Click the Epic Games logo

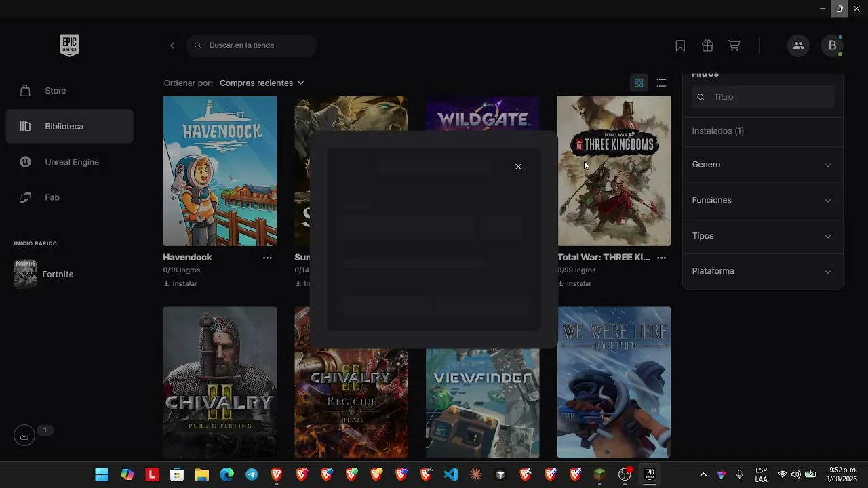69,45
